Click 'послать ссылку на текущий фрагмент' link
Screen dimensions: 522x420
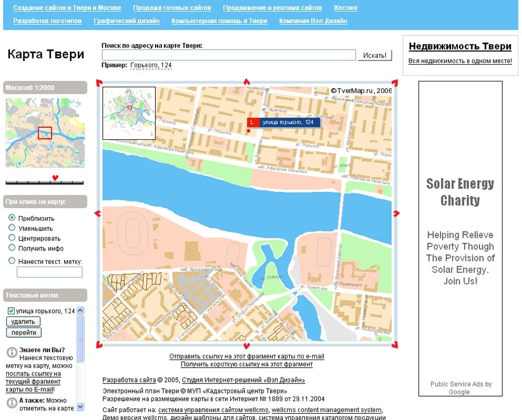pos(33,381)
